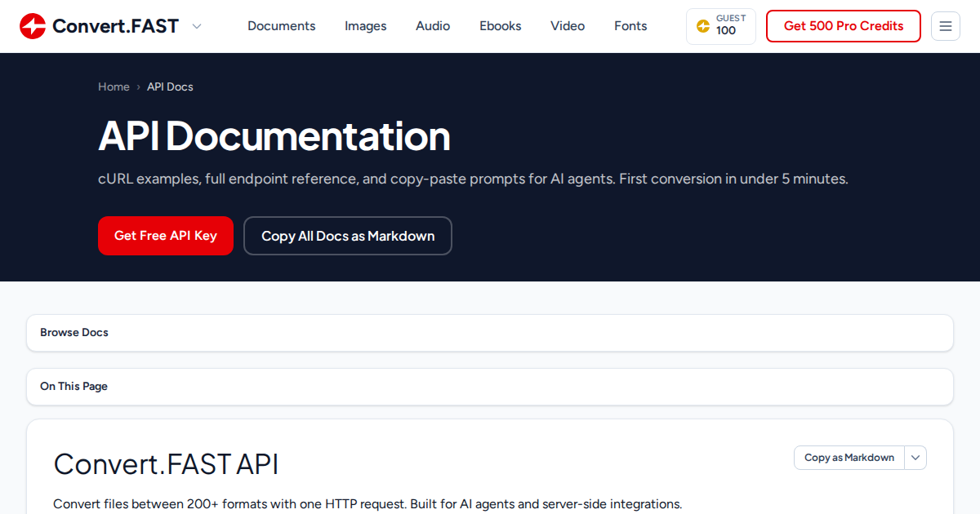Expand the Browse Docs panel
Viewport: 980px width, 514px height.
point(490,333)
